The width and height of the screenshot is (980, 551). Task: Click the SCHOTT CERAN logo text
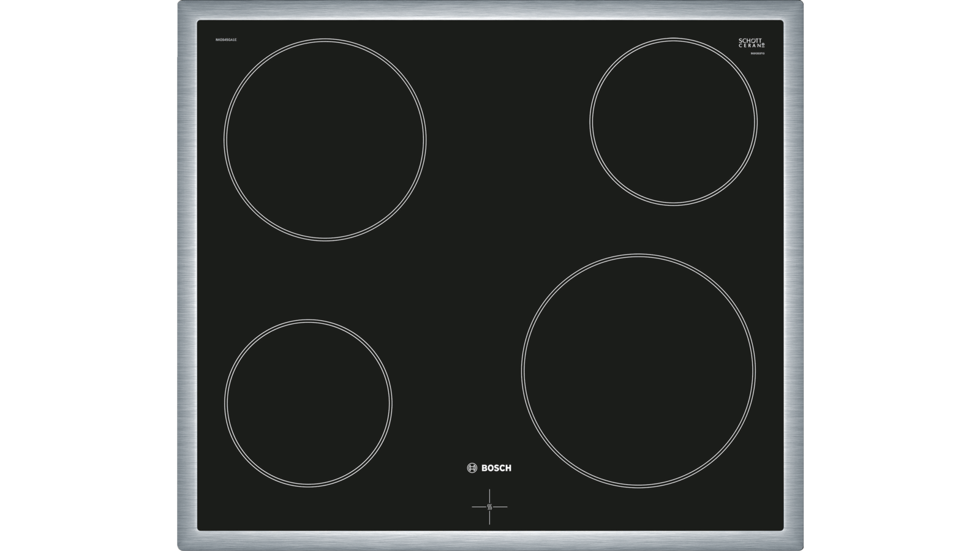pos(752,43)
